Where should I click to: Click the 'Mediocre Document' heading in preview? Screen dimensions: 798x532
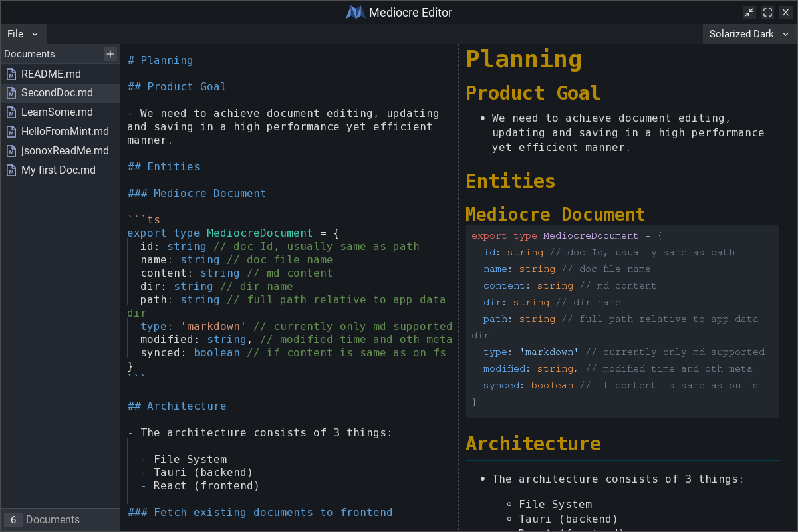point(555,214)
